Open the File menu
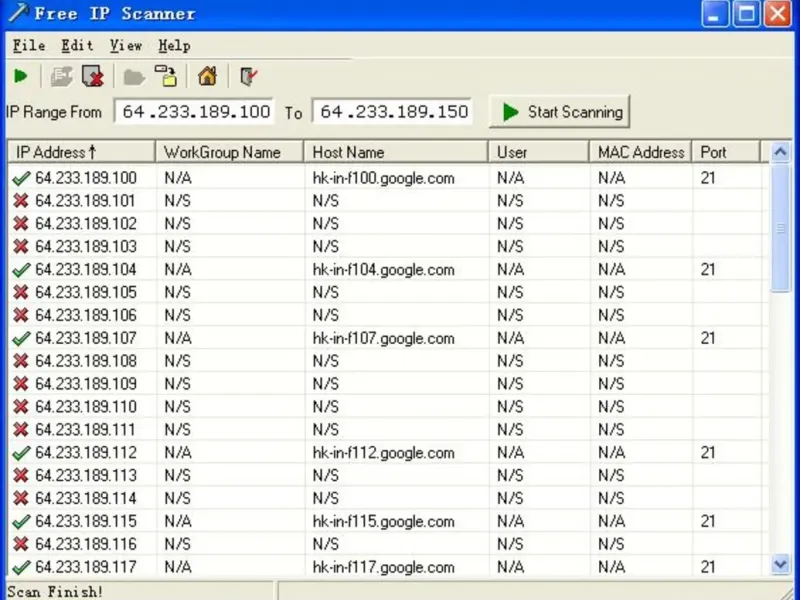The height and width of the screenshot is (600, 800). point(29,45)
